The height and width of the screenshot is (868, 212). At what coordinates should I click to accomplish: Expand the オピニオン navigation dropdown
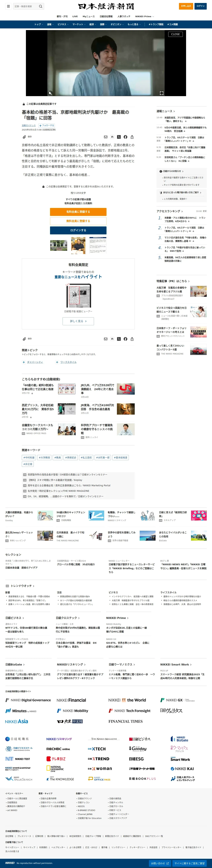[117, 24]
